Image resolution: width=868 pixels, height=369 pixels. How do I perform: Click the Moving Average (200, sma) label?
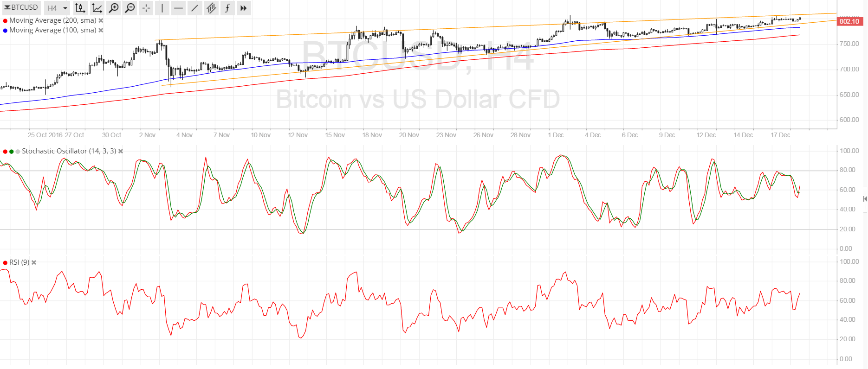click(52, 20)
